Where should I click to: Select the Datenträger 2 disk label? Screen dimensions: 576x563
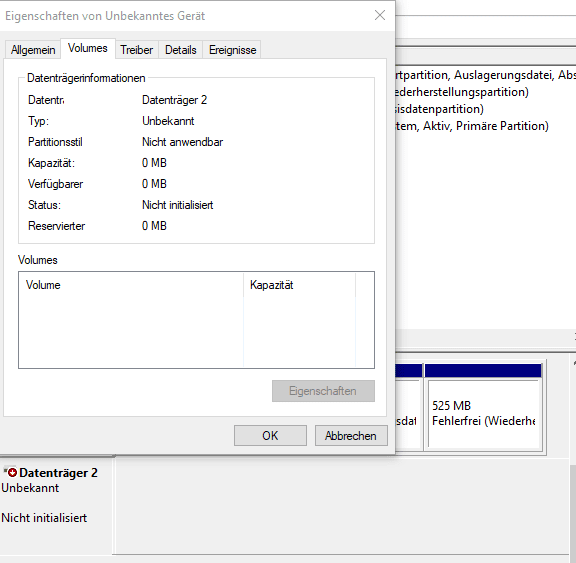58,473
